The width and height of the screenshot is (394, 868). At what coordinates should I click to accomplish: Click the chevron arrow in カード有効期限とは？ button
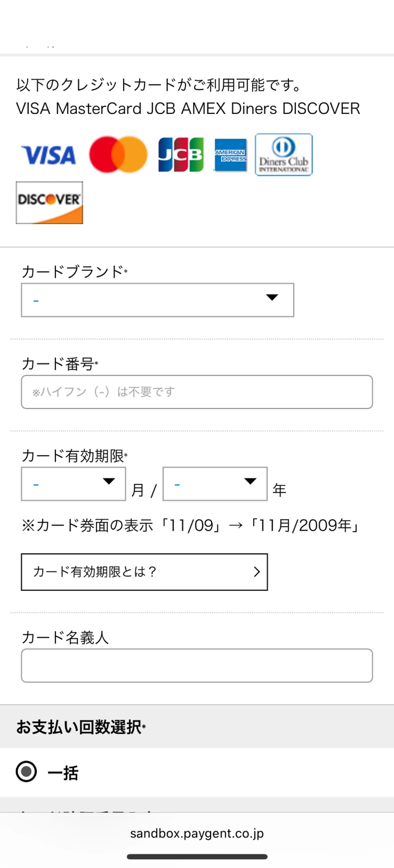257,571
